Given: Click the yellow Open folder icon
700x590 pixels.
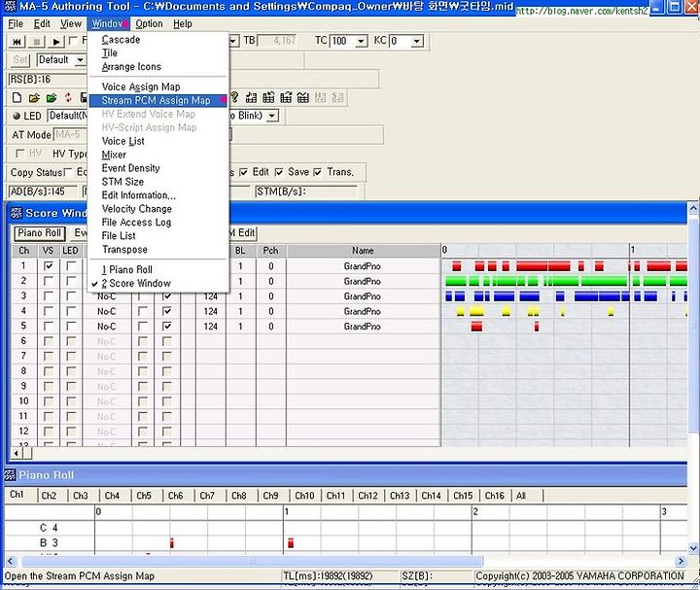Looking at the screenshot, I should tap(34, 98).
